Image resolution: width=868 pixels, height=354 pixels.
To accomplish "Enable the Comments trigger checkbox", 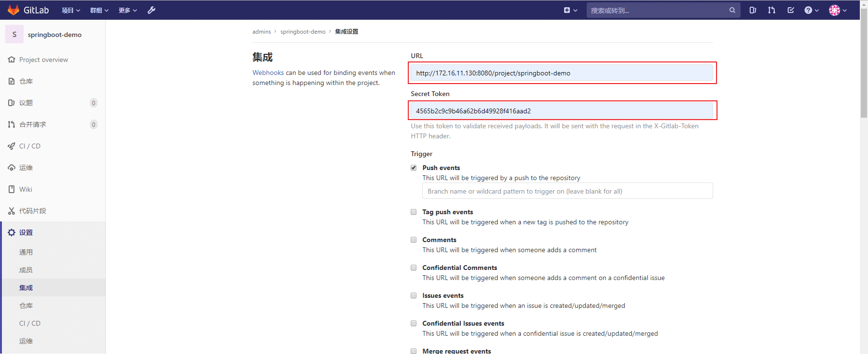I will pos(414,240).
